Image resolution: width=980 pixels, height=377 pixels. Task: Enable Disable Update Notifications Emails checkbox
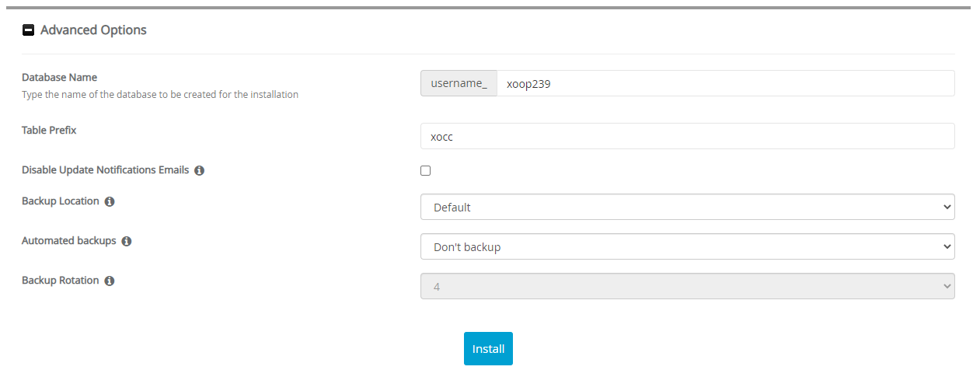pos(425,170)
